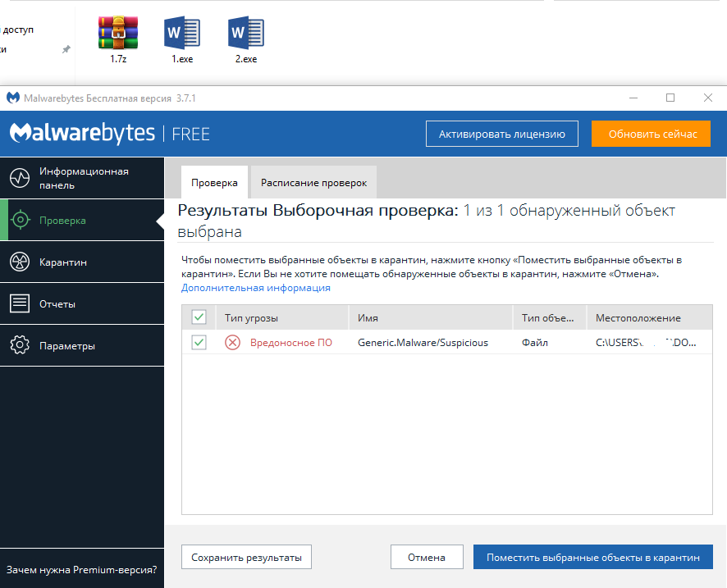This screenshot has height=588, width=727.
Task: Open the Отчеты section
Action: click(82, 303)
